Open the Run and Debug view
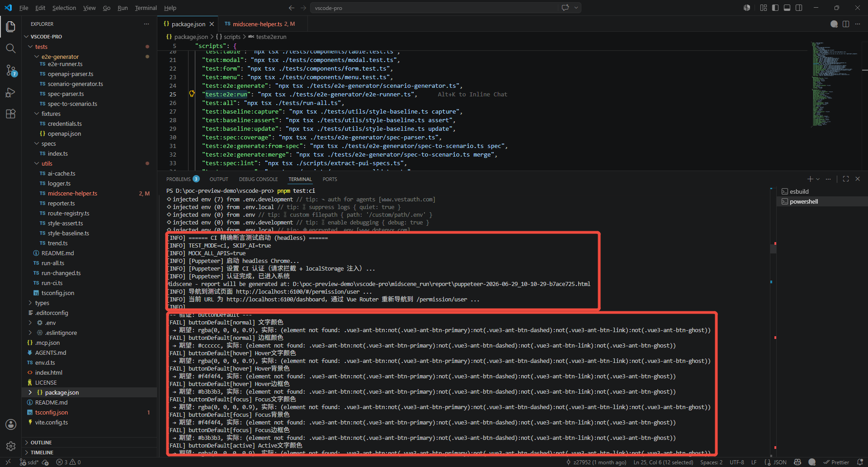This screenshot has width=868, height=467. (11, 92)
